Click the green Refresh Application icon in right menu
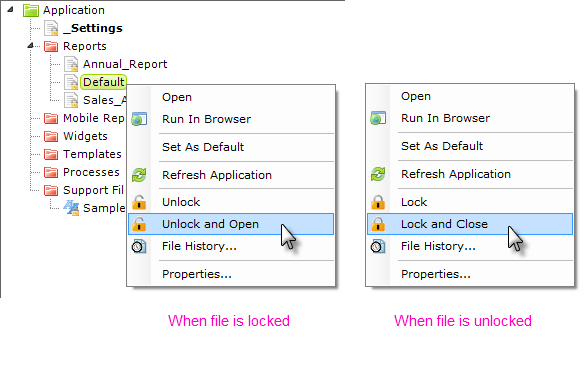The image size is (588, 367). 378,174
